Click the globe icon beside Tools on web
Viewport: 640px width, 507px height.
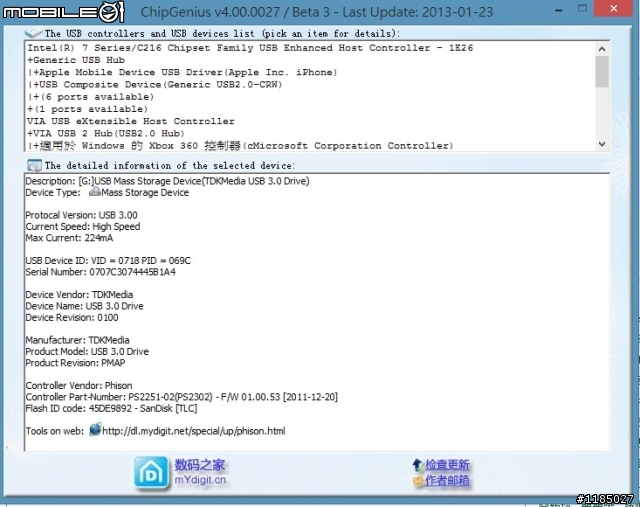[x=95, y=430]
